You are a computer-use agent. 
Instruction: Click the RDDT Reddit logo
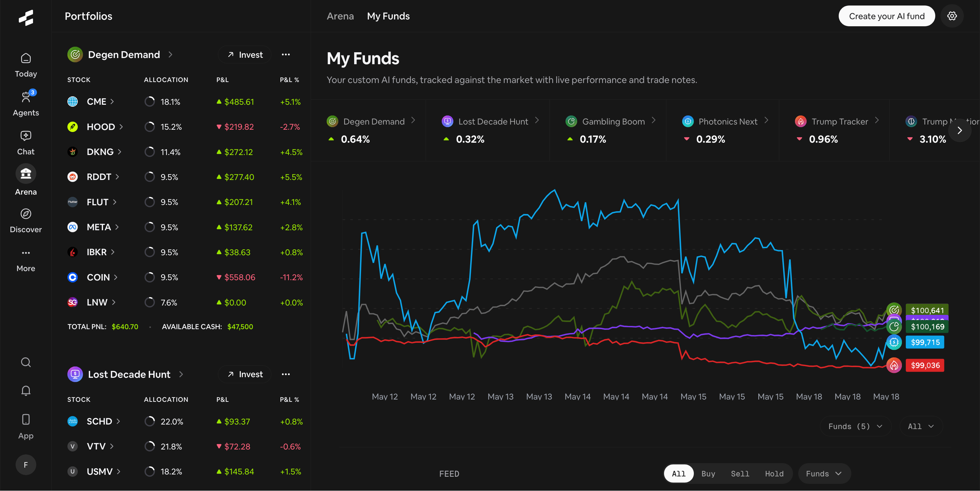click(73, 177)
